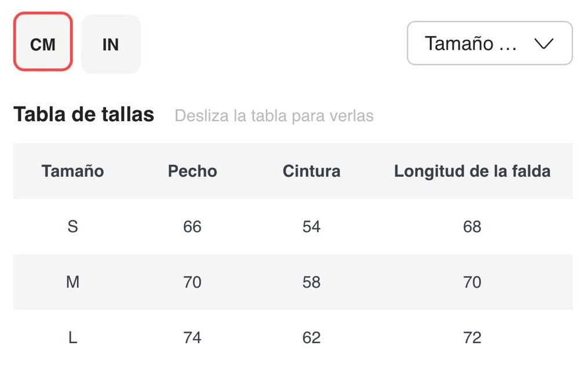Select the size M row label
Viewport: 588px width, 374px height.
(72, 282)
